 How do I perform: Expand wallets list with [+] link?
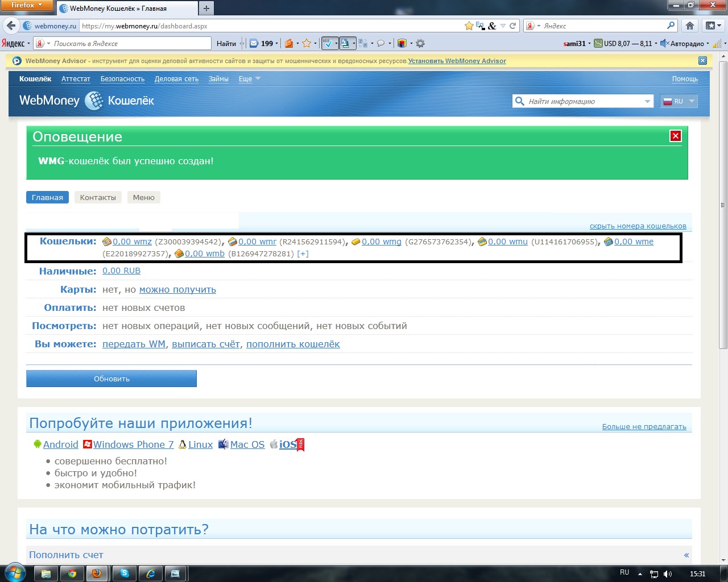tap(303, 253)
